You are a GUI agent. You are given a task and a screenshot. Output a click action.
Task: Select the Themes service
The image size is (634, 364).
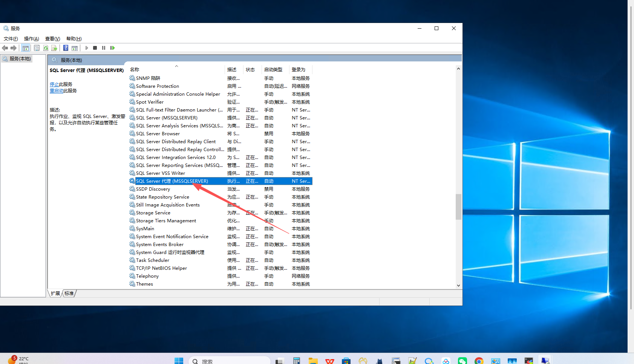tap(221, 284)
